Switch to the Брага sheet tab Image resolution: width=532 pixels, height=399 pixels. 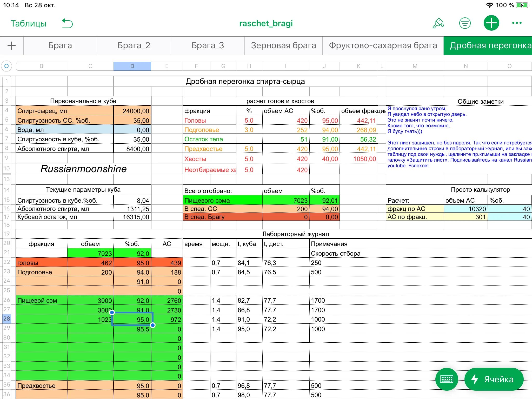point(60,45)
